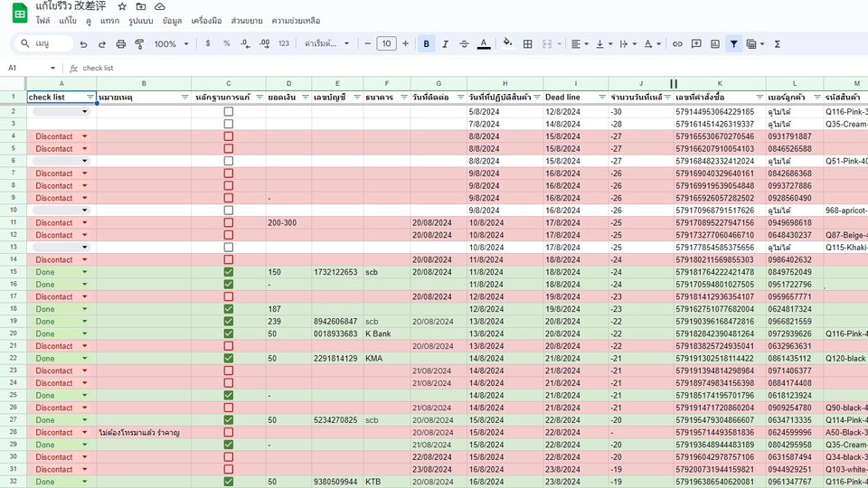Open the แทรก (Insert) menu
Viewport: 868px width, 488px height.
click(109, 21)
